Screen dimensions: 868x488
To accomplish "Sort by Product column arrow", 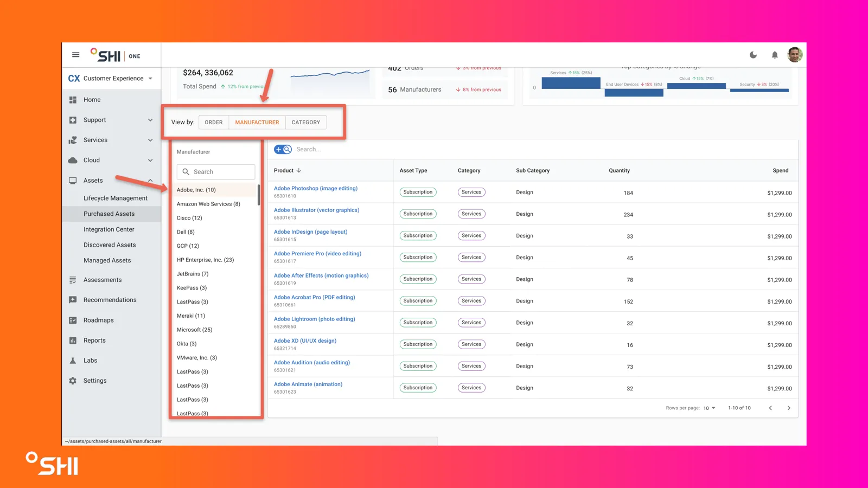I will tap(298, 170).
